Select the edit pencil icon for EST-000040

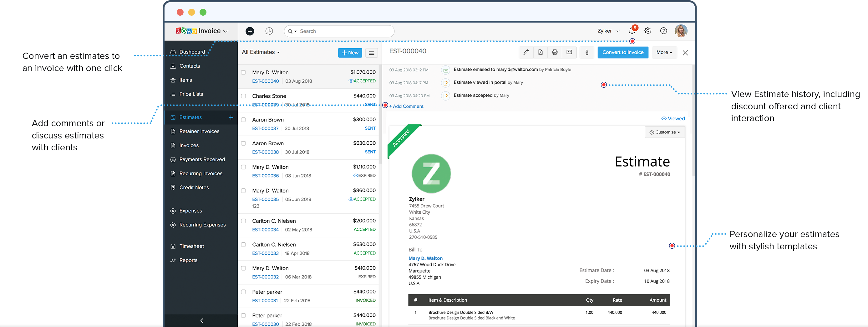(x=526, y=52)
